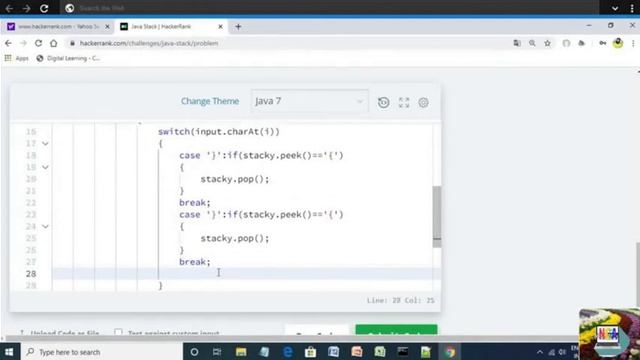Switch to Chrome on the taskbar

[x=450, y=352]
